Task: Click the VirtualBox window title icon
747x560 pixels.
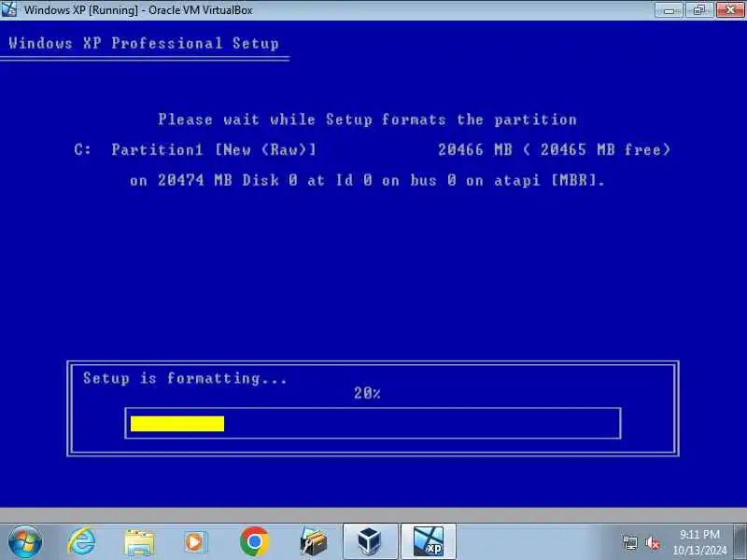Action: click(x=8, y=9)
